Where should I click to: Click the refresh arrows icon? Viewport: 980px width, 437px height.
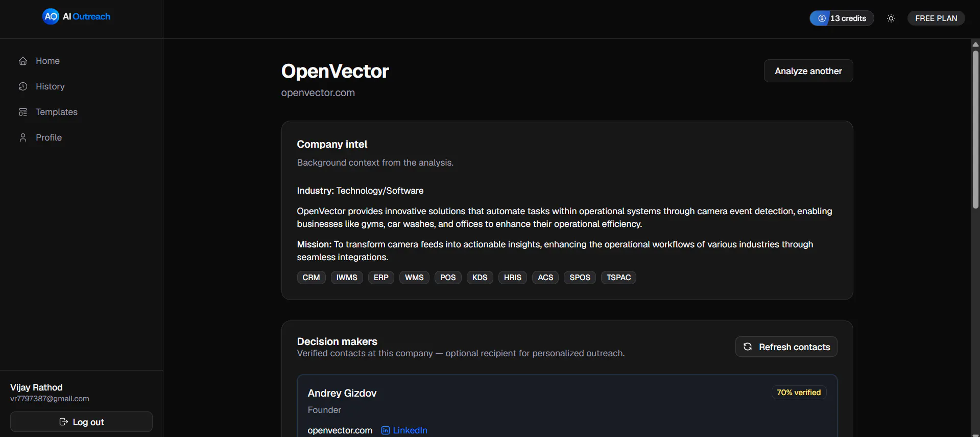tap(748, 347)
